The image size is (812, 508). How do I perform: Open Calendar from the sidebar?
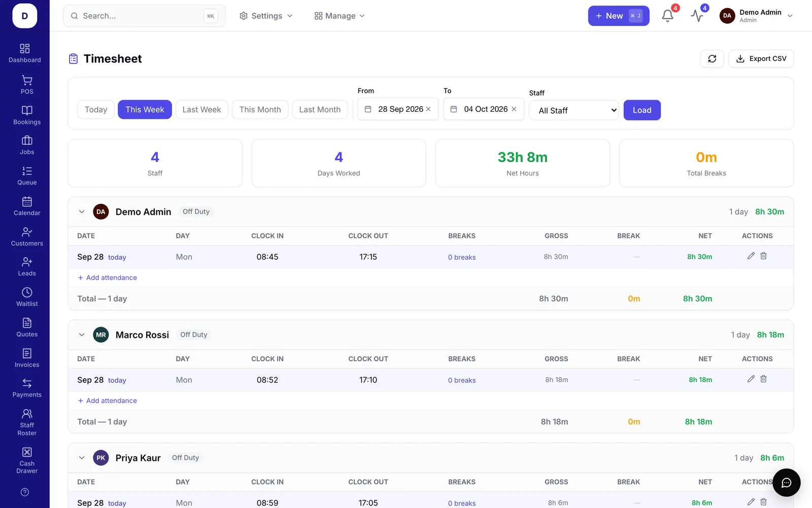pos(27,206)
